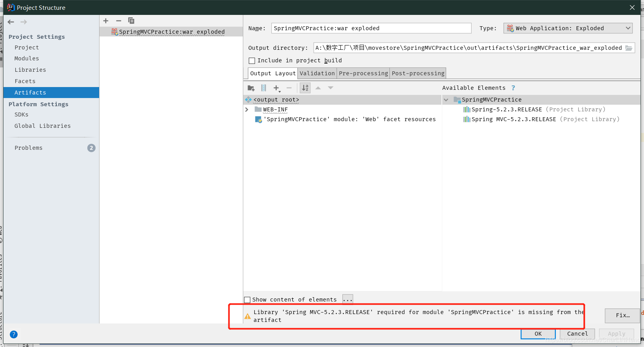Click the warning triangle icon

coord(248,316)
